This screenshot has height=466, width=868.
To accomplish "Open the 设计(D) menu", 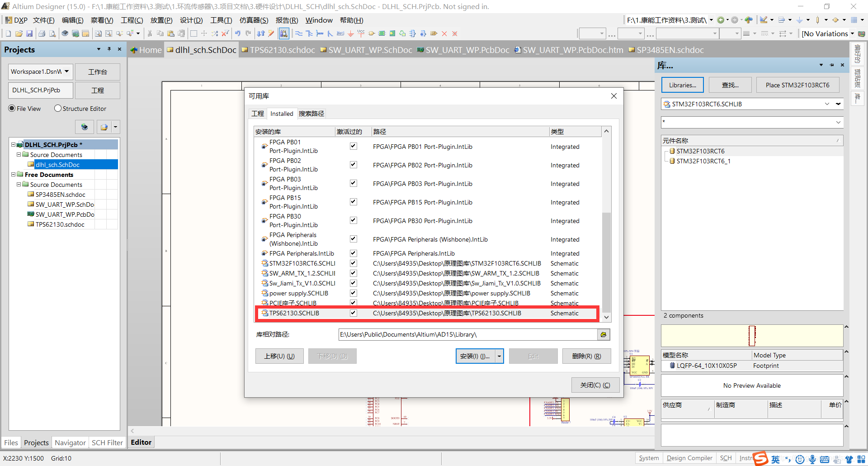I will [x=191, y=20].
